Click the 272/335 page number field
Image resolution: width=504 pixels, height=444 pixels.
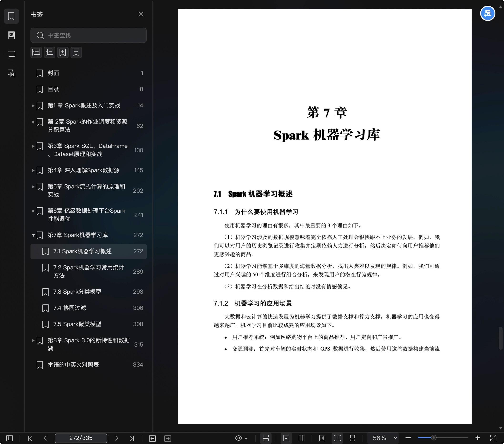point(81,438)
